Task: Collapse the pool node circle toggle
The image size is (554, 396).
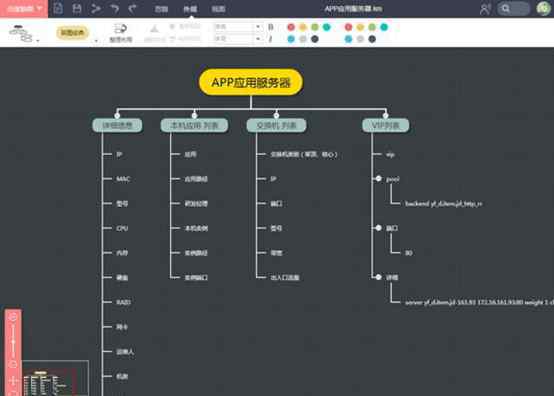Action: click(x=378, y=179)
